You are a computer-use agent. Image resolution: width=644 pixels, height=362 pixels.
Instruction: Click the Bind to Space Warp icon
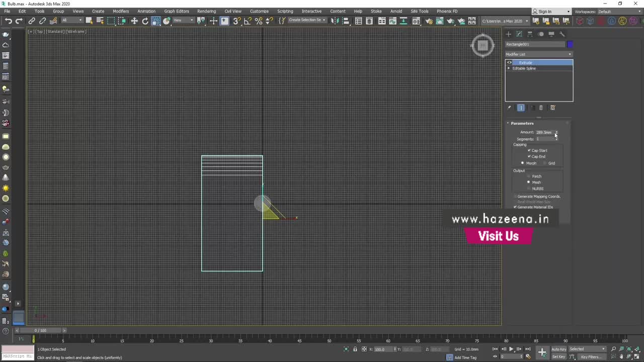click(53, 21)
